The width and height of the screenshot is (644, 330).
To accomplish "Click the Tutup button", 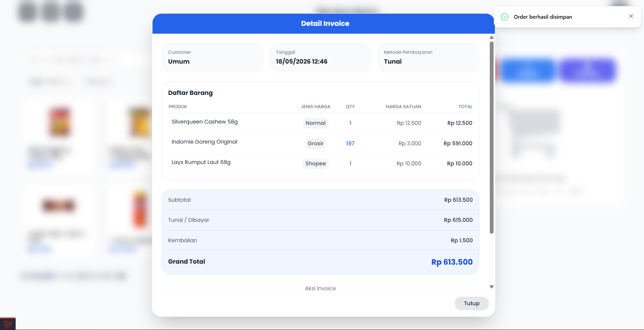I will click(472, 303).
